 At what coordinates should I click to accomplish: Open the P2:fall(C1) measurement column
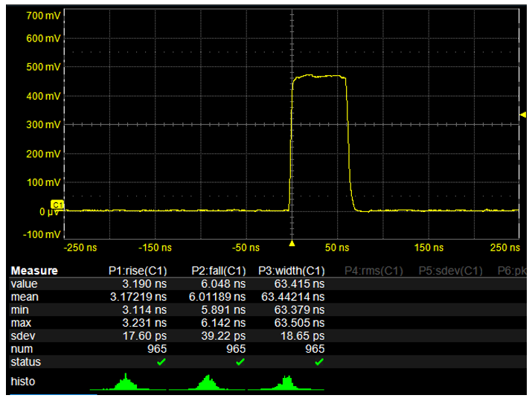(x=219, y=271)
